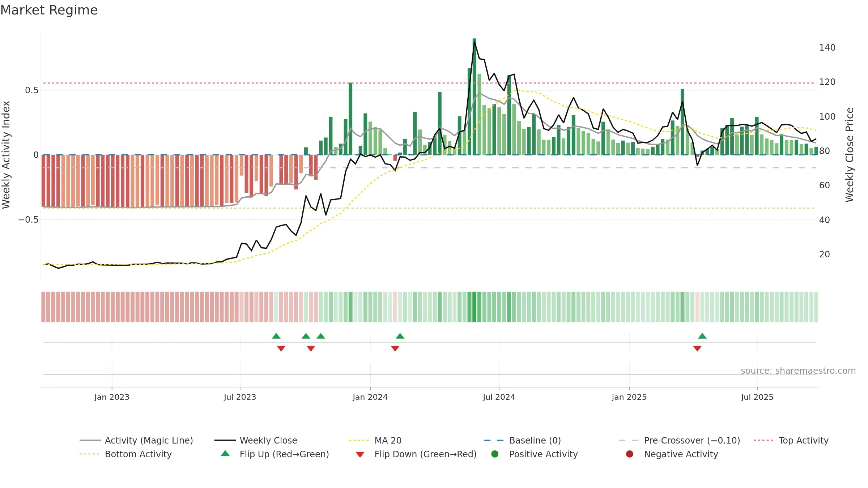
Task: Click the Jan 2024 axis label
Action: [370, 397]
